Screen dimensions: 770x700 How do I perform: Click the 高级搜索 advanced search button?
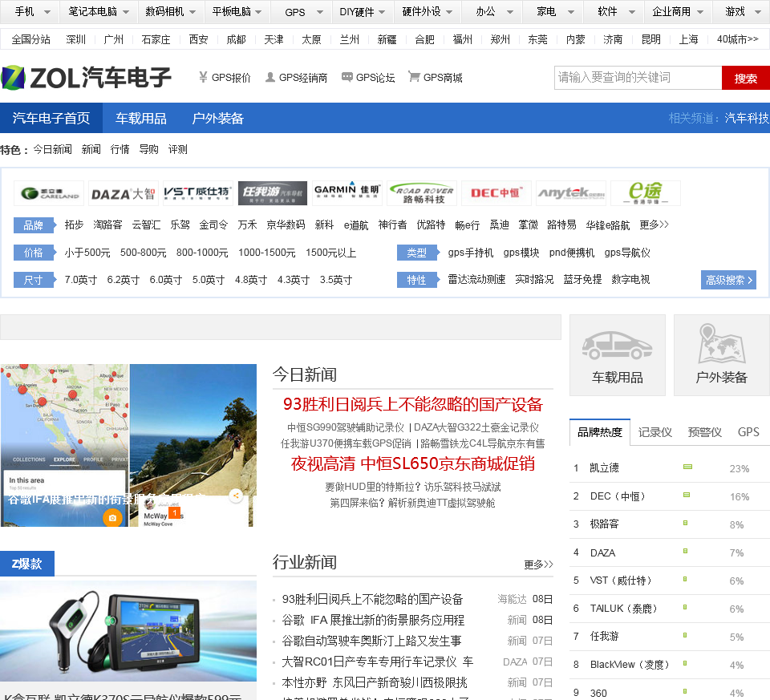click(728, 281)
